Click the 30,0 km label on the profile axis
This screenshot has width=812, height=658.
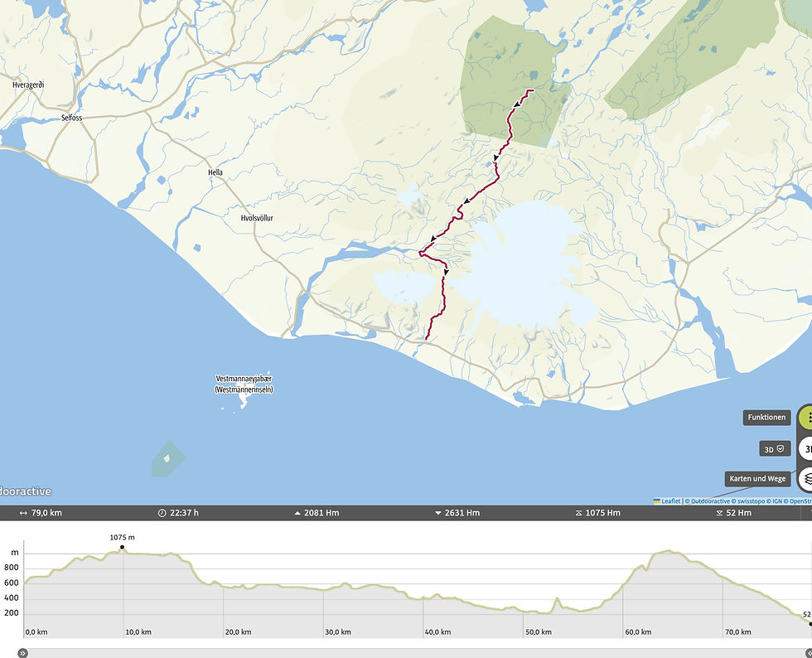(x=338, y=632)
